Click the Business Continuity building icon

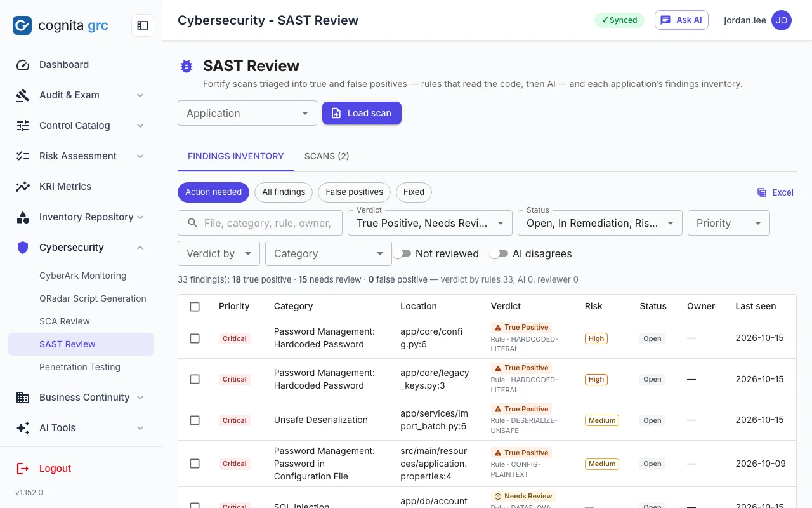(x=23, y=398)
